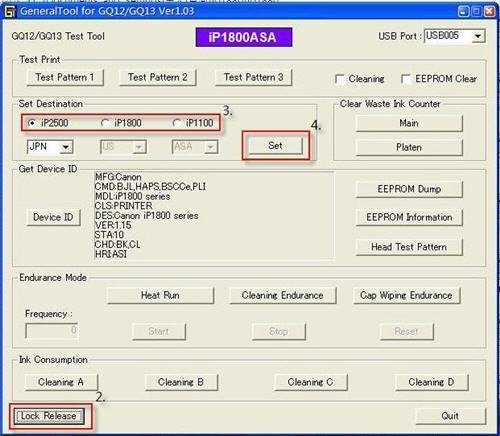The width and height of the screenshot is (500, 436).
Task: Select the iP2500 destination radio button
Action: click(x=32, y=123)
